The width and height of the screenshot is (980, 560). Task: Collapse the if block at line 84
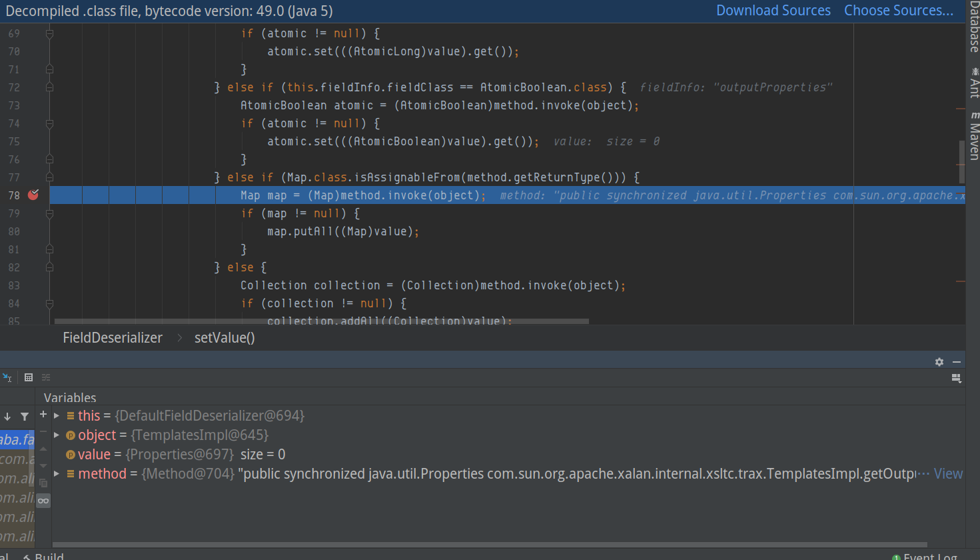(49, 303)
